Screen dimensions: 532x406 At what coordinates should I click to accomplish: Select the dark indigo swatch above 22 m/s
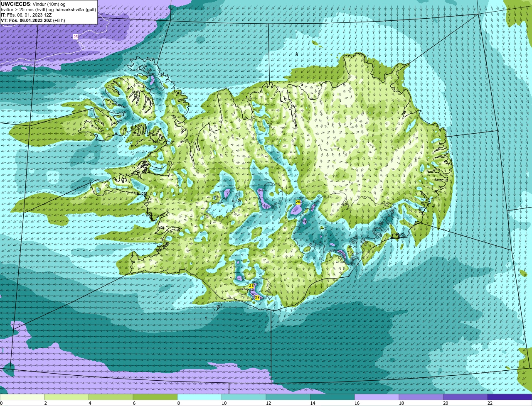coord(510,397)
